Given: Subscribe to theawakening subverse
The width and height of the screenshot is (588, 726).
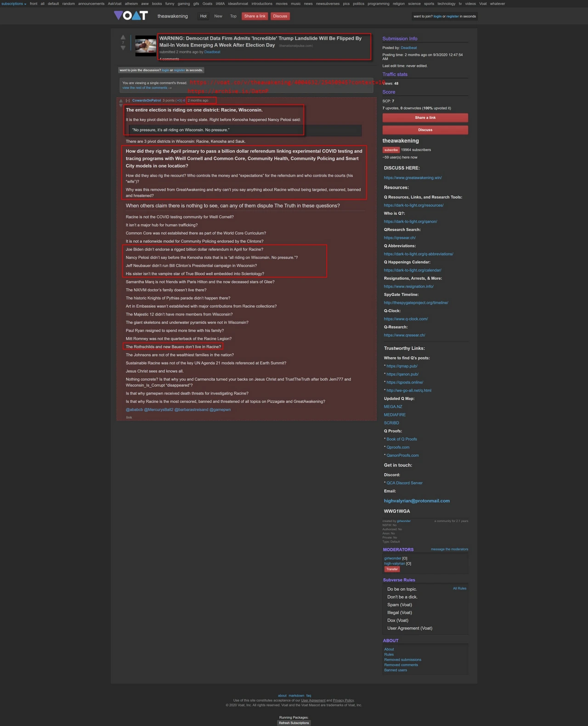Looking at the screenshot, I should (x=391, y=150).
